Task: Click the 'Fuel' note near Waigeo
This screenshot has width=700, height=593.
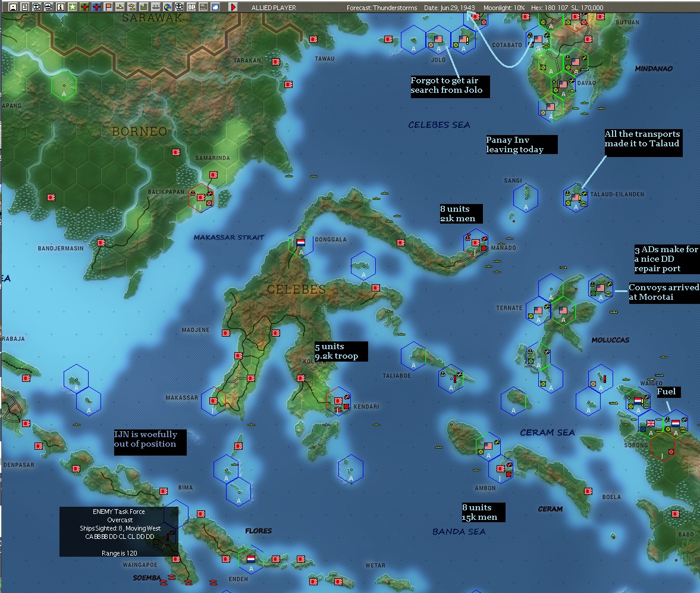Action: [x=668, y=392]
